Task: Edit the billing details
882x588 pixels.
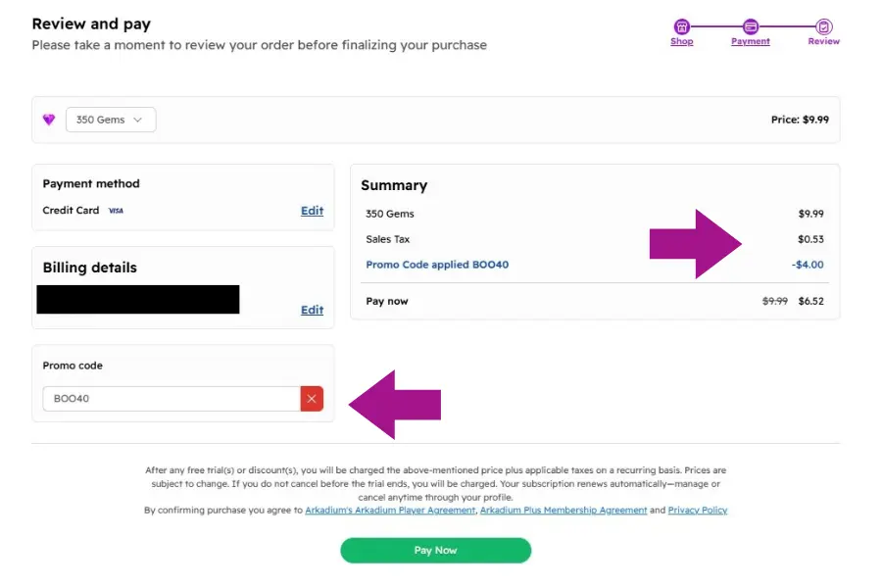Action: [x=312, y=310]
